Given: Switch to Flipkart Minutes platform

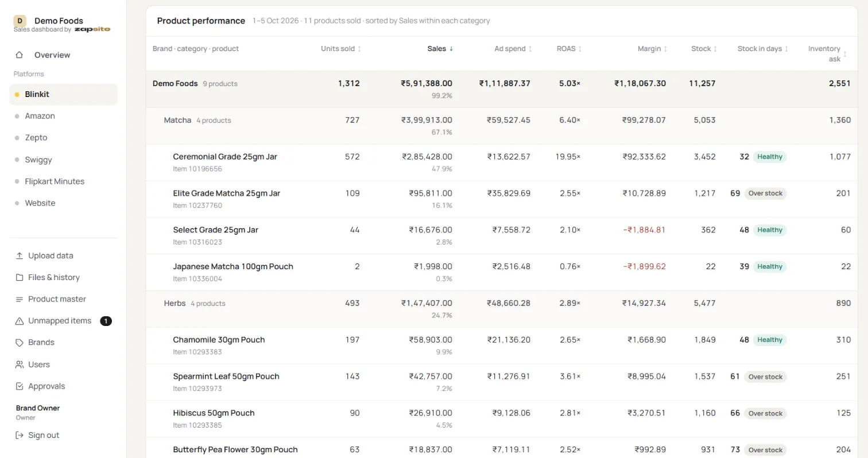Looking at the screenshot, I should pos(63,181).
